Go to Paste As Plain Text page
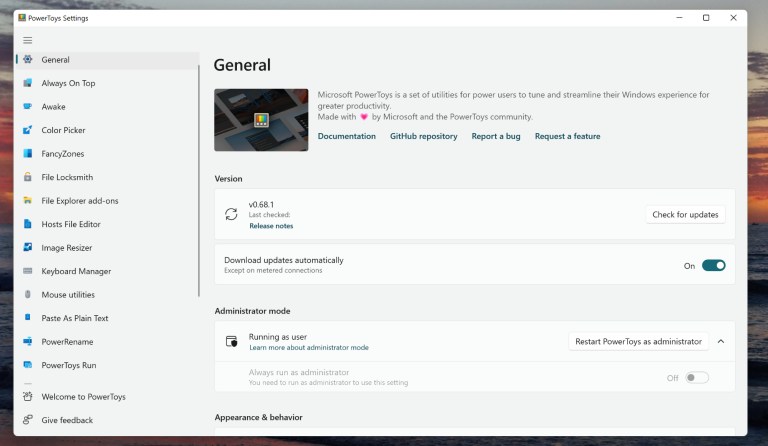The width and height of the screenshot is (768, 446). click(x=75, y=318)
